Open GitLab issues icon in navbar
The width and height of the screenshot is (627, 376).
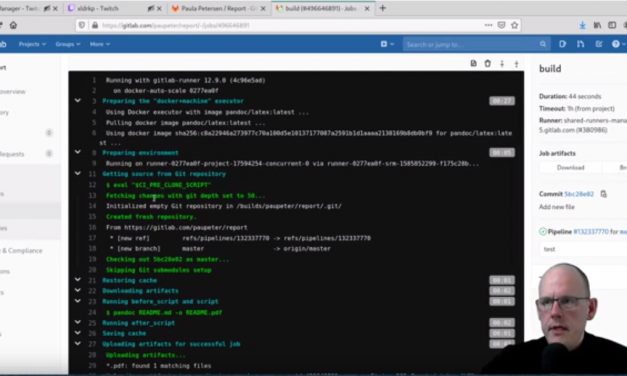(x=562, y=44)
